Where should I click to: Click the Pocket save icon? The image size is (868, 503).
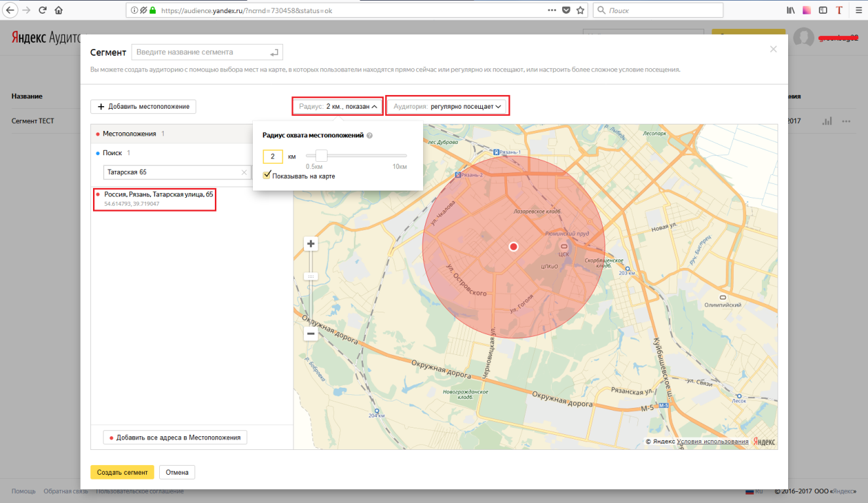point(567,10)
